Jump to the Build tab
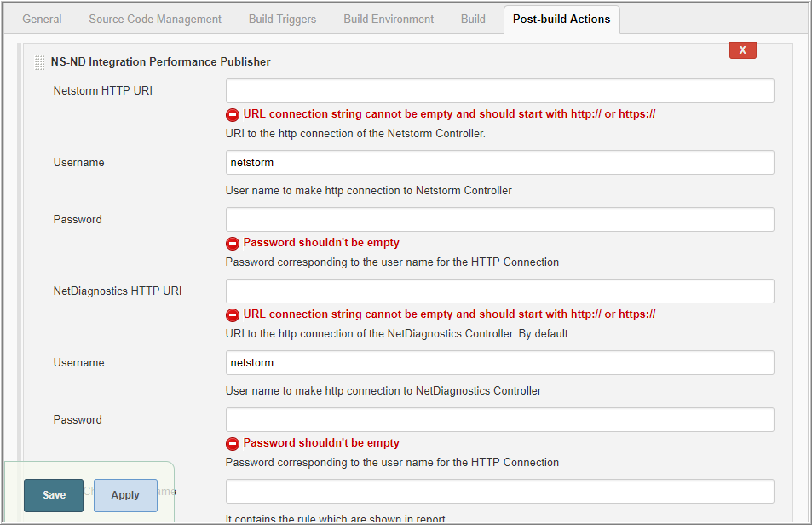The image size is (812, 525). pos(473,19)
